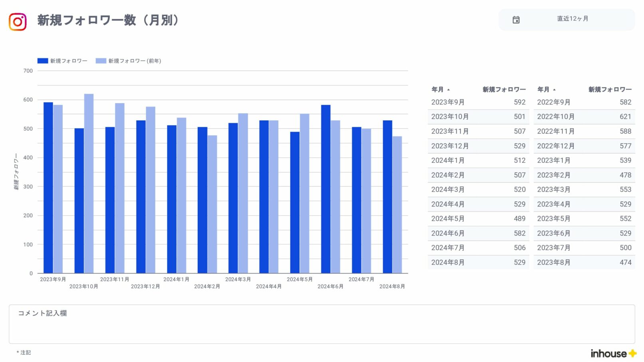The image size is (644, 362).
Task: Sort first table by 年月 arrow
Action: 449,90
